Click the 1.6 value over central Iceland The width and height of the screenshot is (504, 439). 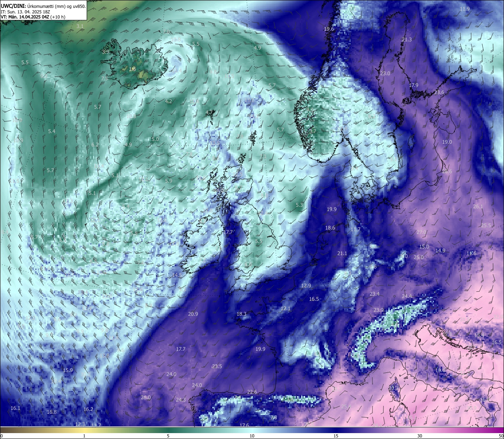tap(133, 69)
